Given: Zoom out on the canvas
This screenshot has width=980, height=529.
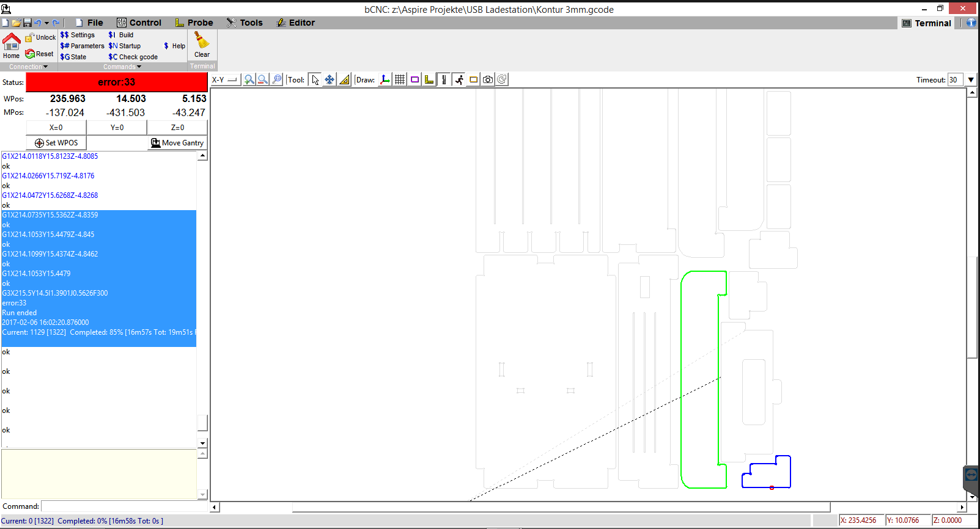Looking at the screenshot, I should 263,79.
